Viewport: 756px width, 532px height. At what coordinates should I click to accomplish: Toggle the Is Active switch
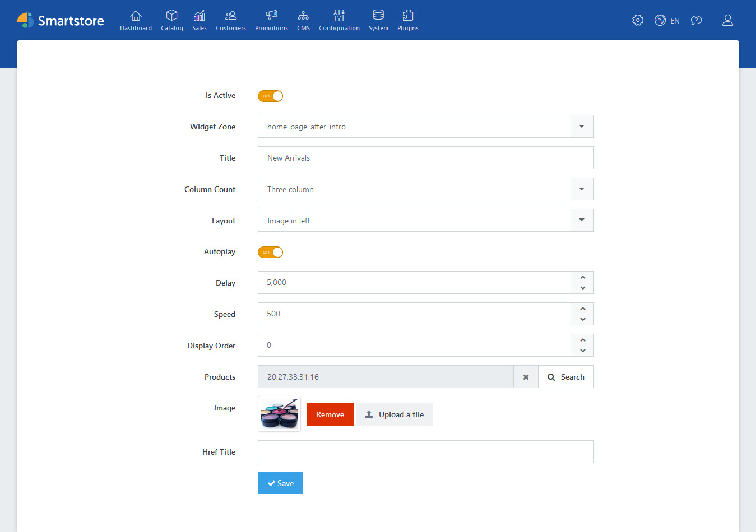coord(270,96)
